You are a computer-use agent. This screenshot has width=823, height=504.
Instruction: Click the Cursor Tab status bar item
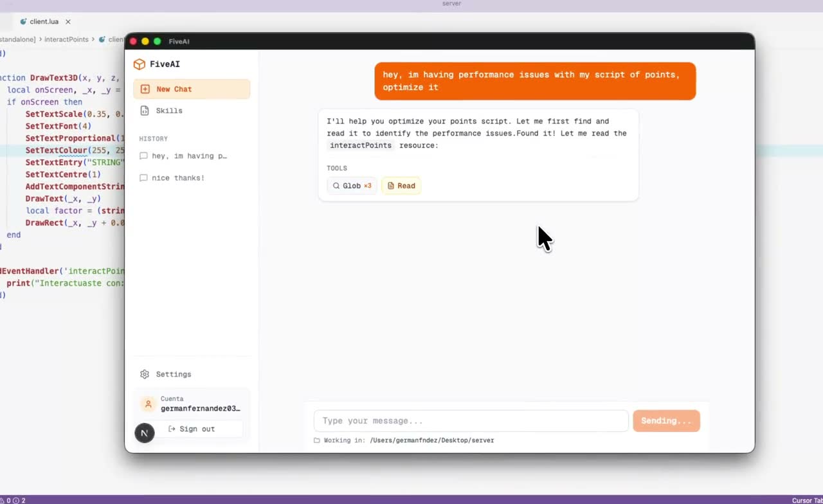808,500
